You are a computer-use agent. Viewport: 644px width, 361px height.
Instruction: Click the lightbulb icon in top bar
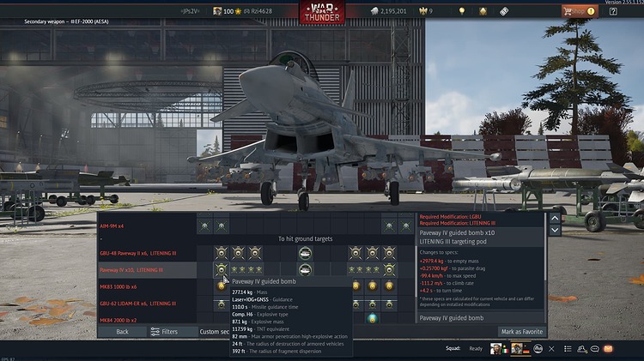pos(462,11)
